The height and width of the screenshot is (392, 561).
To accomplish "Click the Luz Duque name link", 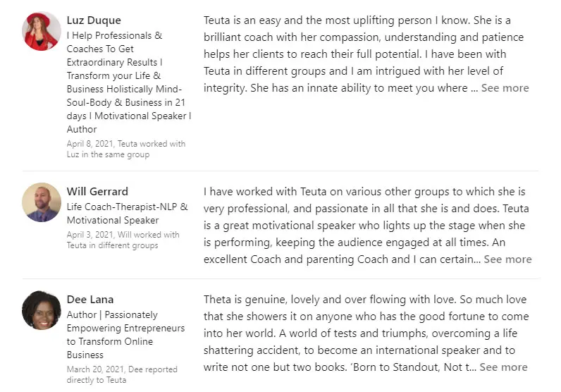I will click(x=94, y=20).
